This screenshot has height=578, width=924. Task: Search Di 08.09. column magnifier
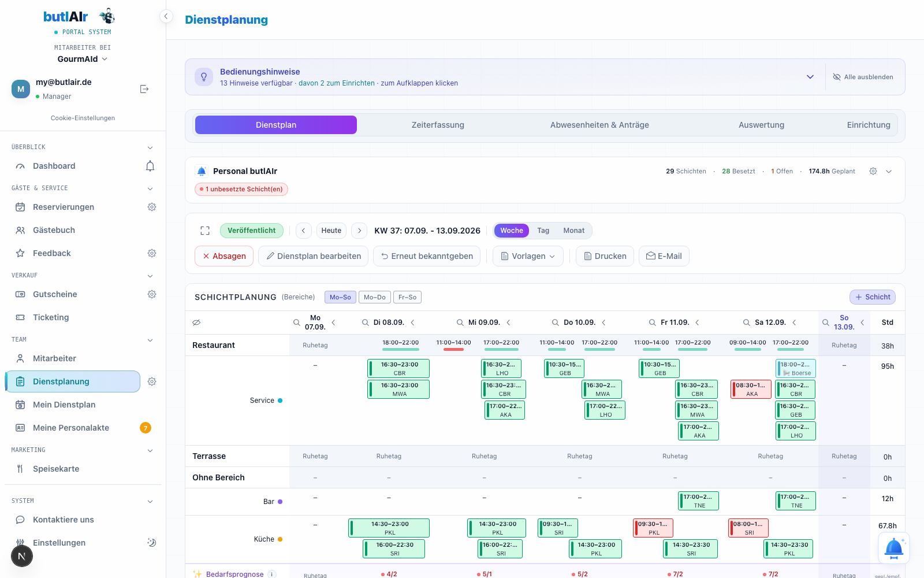click(x=366, y=323)
